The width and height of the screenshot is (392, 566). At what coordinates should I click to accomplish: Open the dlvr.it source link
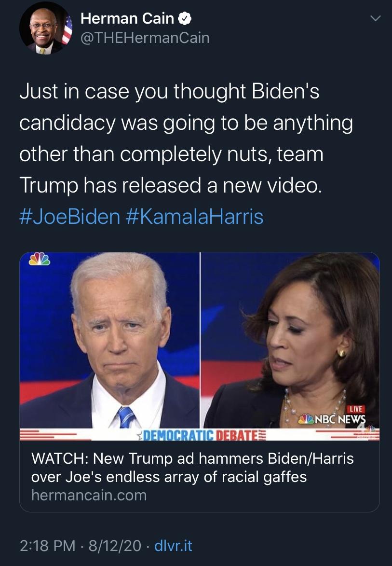(173, 546)
